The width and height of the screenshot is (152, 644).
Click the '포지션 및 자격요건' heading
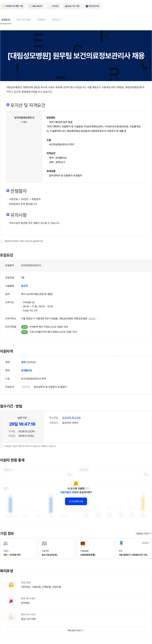click(28, 105)
